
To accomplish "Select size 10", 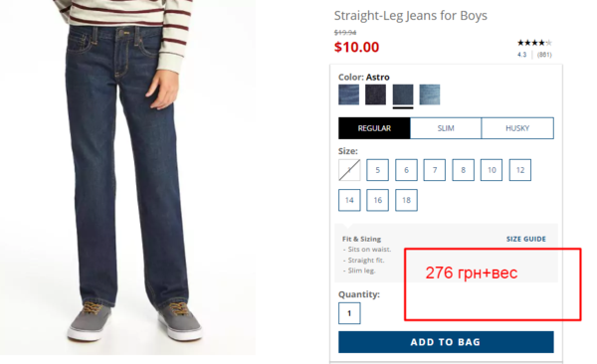I will pos(492,170).
